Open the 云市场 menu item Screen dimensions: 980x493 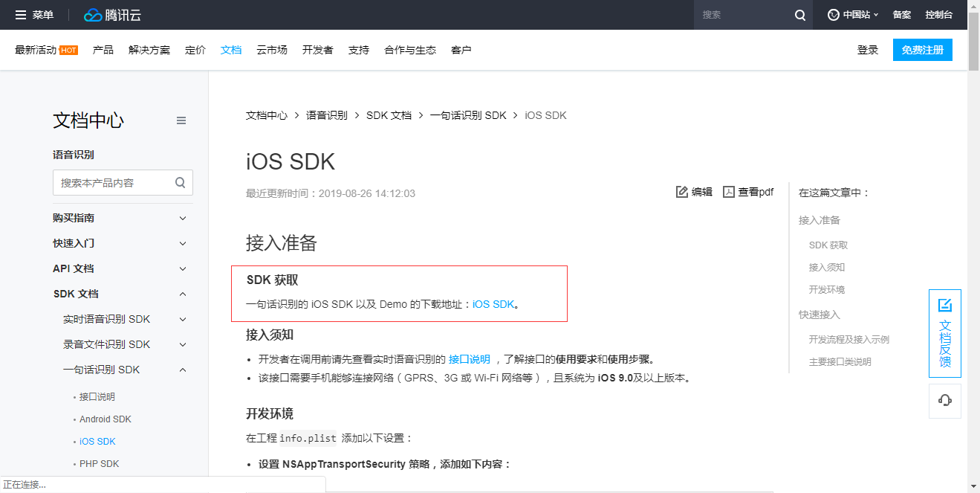(272, 50)
